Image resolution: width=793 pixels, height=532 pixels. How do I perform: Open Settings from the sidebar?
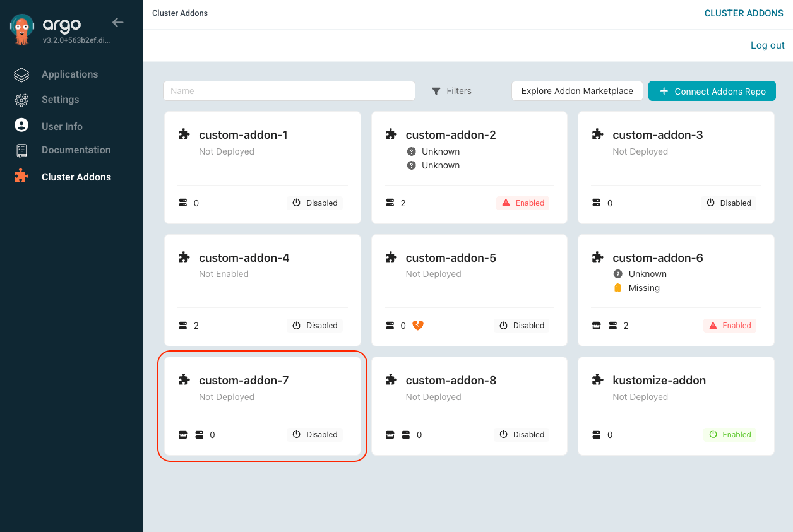click(x=60, y=100)
